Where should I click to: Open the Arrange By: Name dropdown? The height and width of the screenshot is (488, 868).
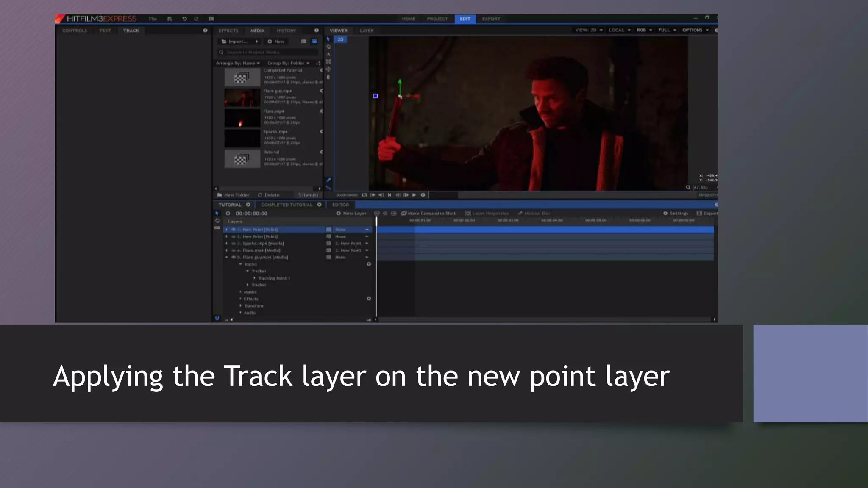(x=238, y=63)
